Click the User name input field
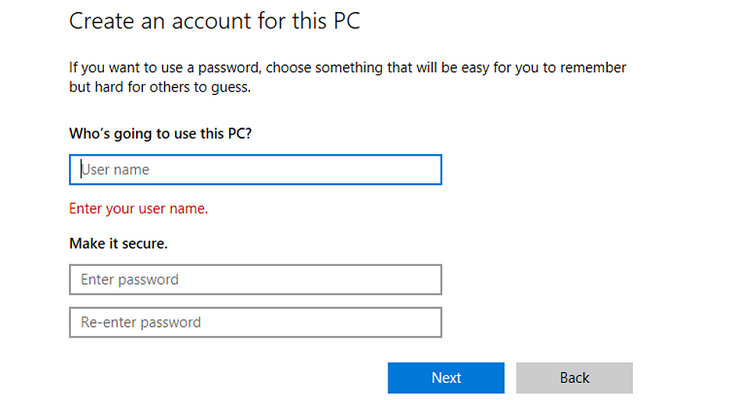 tap(255, 169)
